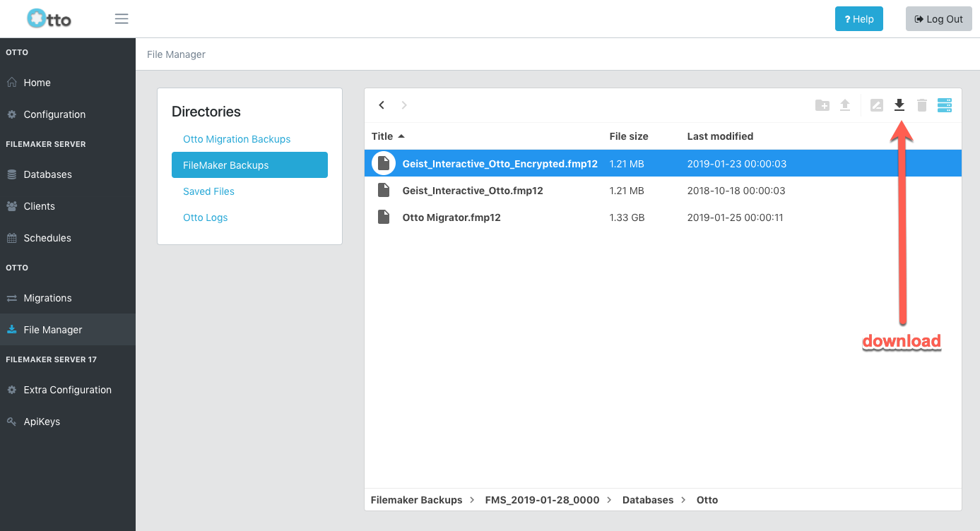Select FileMaker Backups directory
This screenshot has height=531, width=980.
(x=249, y=165)
